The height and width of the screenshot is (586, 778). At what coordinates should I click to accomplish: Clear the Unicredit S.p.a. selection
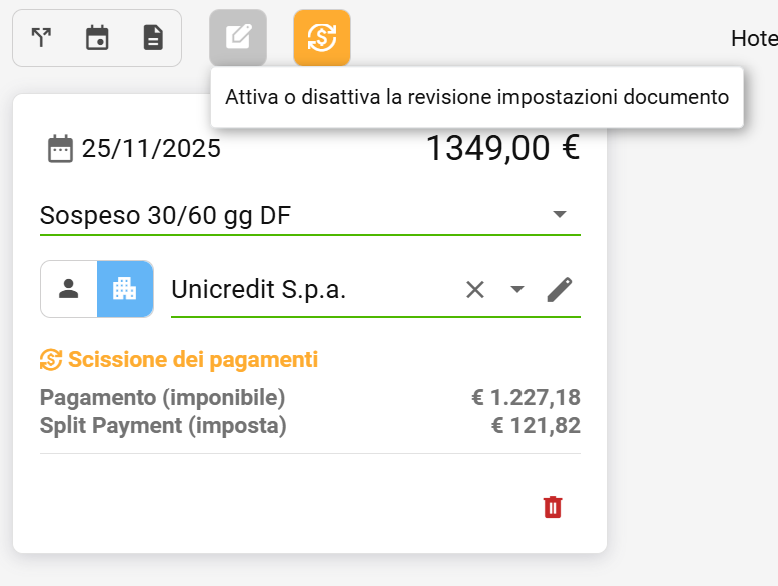click(x=475, y=290)
